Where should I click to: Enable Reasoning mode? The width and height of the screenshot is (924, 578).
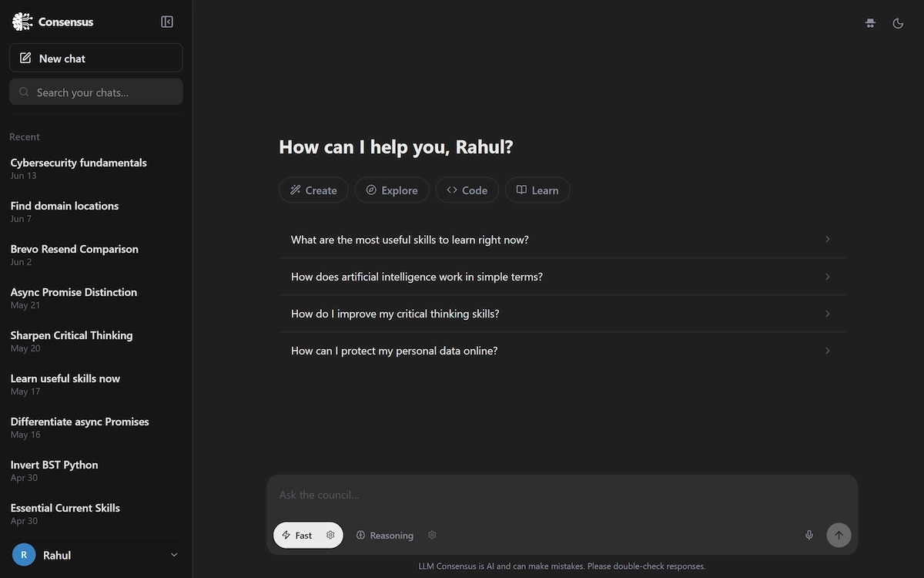[x=385, y=535]
